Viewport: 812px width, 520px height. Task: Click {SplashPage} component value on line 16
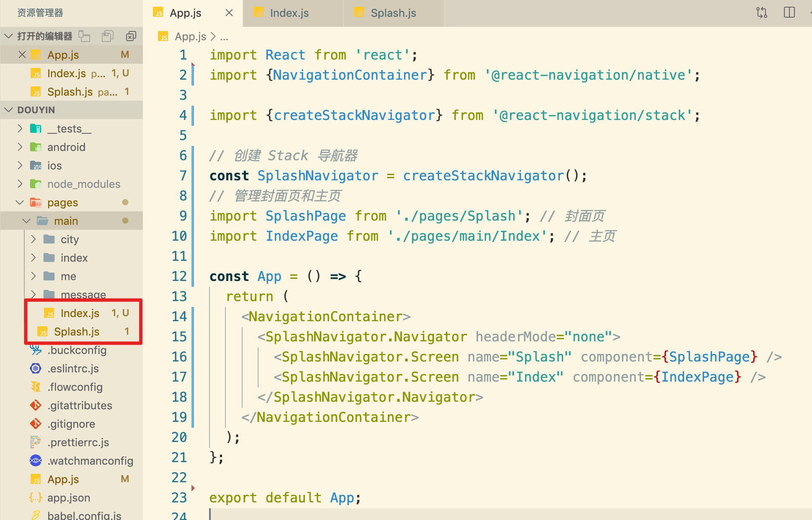tap(709, 357)
